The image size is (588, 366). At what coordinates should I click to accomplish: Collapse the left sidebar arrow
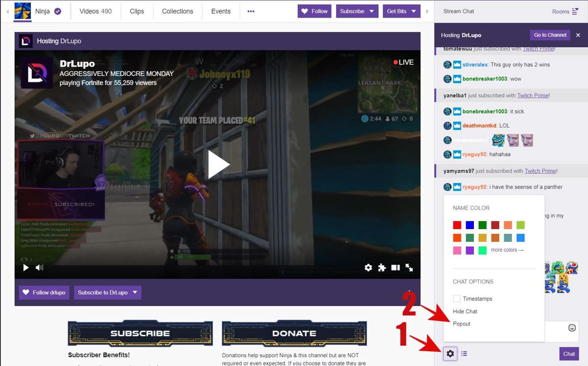pyautogui.click(x=7, y=11)
